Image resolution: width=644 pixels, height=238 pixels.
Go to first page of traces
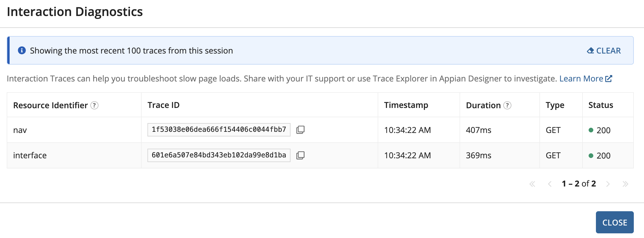(532, 184)
